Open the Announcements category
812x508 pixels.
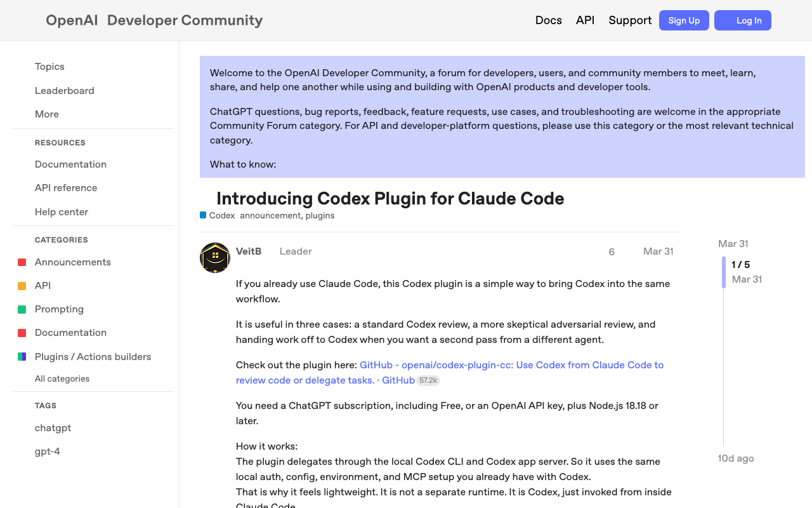pos(73,262)
